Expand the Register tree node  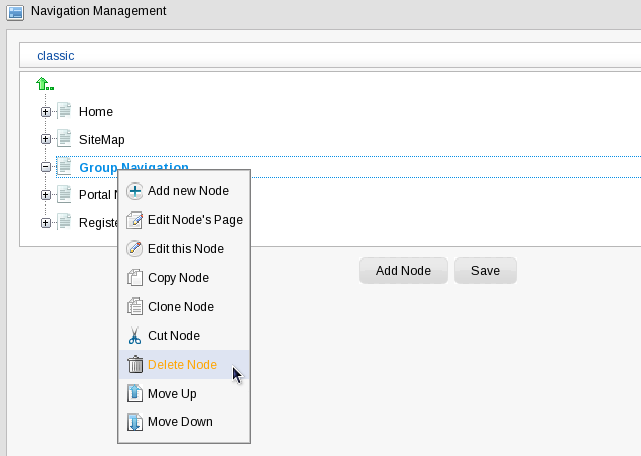[46, 223]
